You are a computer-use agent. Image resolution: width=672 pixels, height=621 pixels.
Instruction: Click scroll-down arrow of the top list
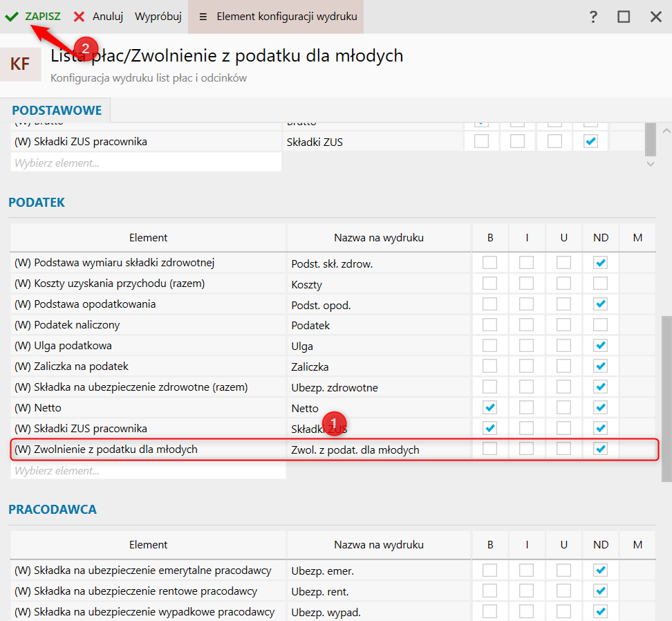coord(651,164)
